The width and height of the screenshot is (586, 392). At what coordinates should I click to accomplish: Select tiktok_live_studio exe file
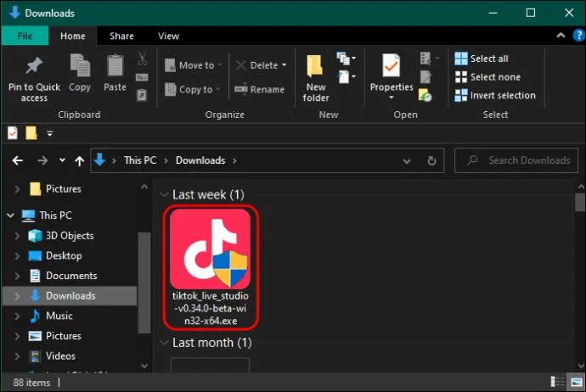211,267
